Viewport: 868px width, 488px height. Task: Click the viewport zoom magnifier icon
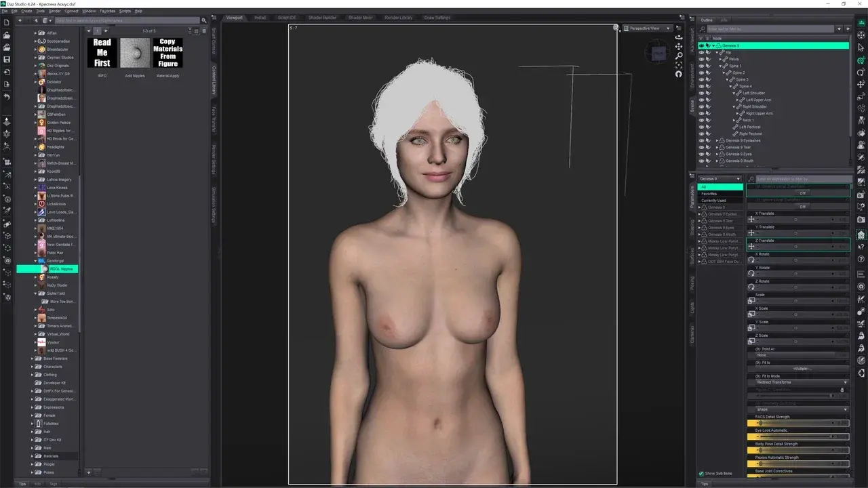click(x=679, y=56)
